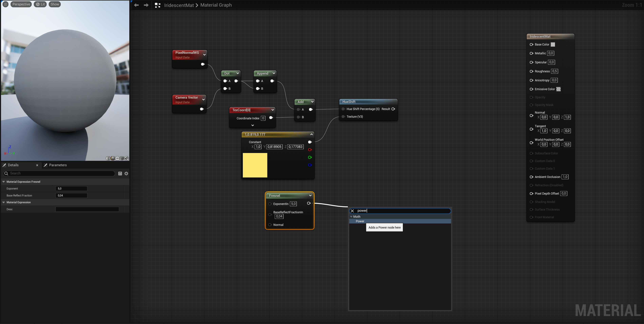Set preview mesh to cylinder primitive
Viewport: 644px width, 324px height.
point(108,158)
